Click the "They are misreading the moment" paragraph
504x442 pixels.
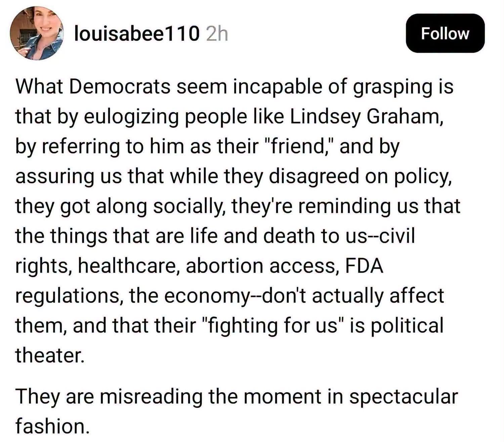pyautogui.click(x=237, y=410)
